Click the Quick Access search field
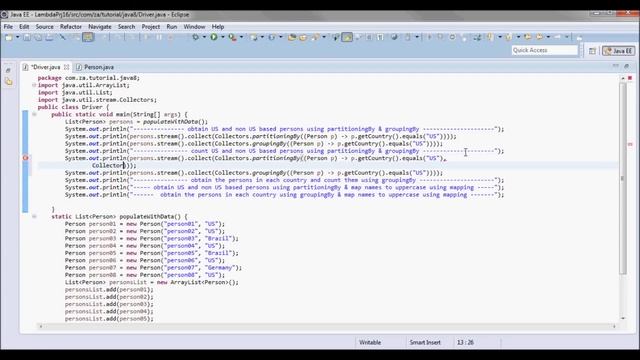This screenshot has width=640, height=360. coord(544,50)
